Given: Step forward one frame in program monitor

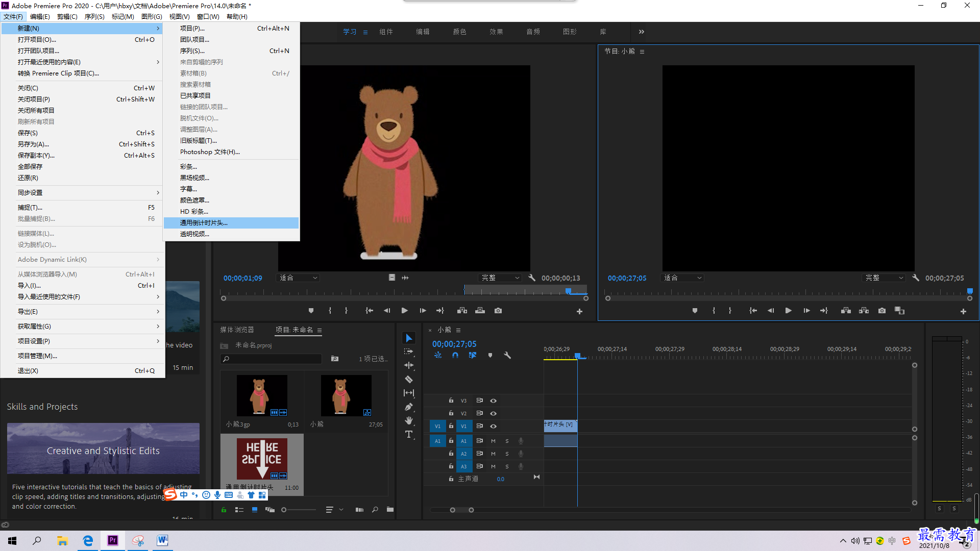Looking at the screenshot, I should coord(806,311).
